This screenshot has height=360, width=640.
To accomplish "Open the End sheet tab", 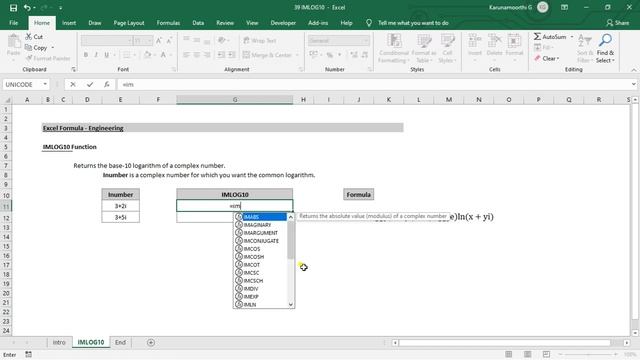I will tap(120, 342).
